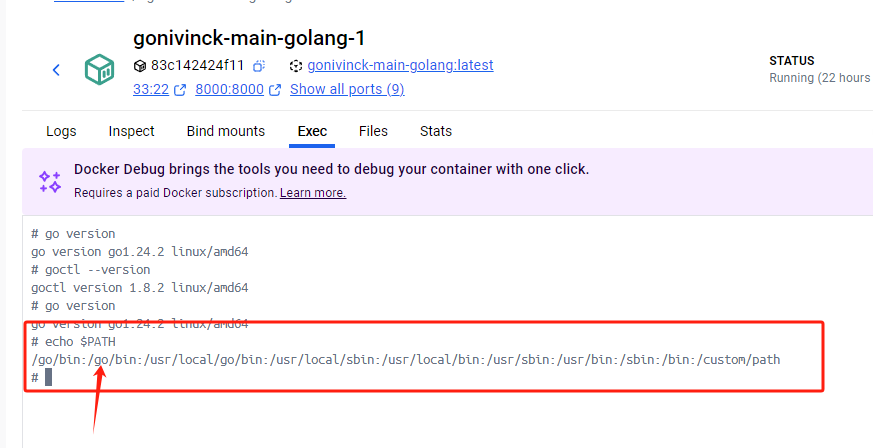Screen dimensions: 873x448
Task: Click the terminal prompt cursor
Action: (48, 377)
